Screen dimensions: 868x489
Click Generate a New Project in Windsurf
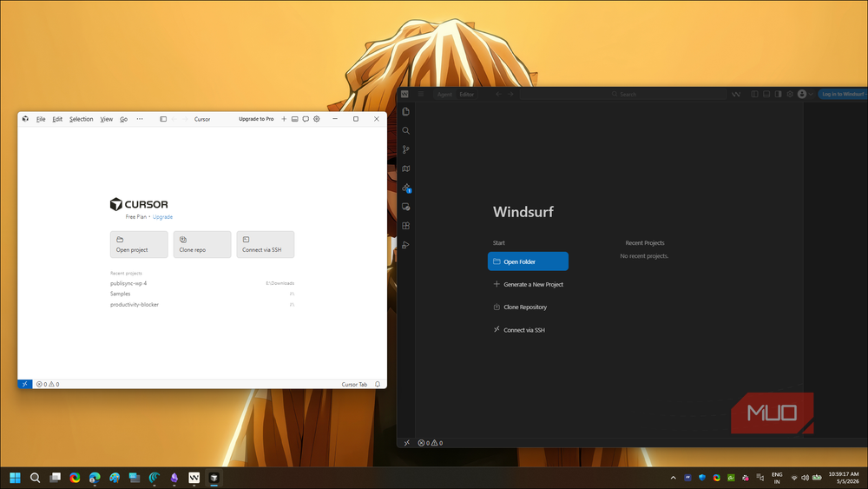(528, 284)
